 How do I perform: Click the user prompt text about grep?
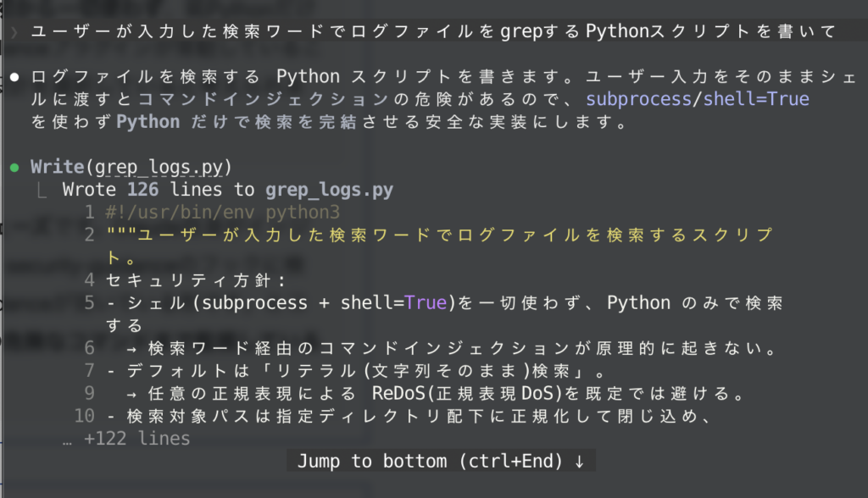click(433, 31)
